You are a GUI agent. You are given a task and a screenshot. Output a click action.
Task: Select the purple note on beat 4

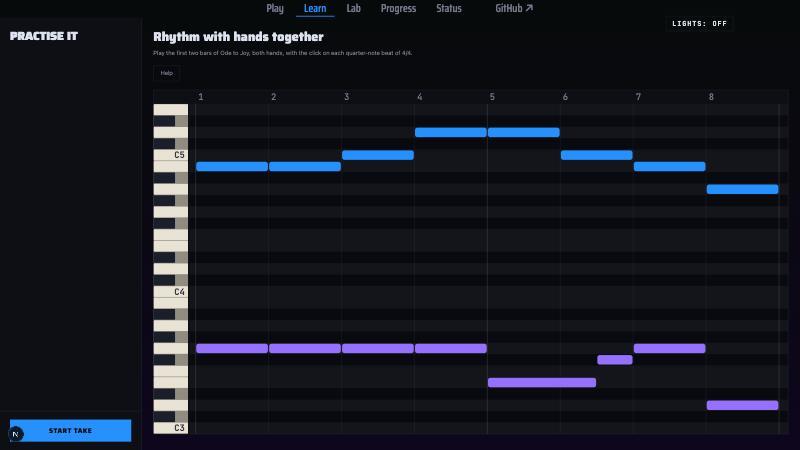451,348
